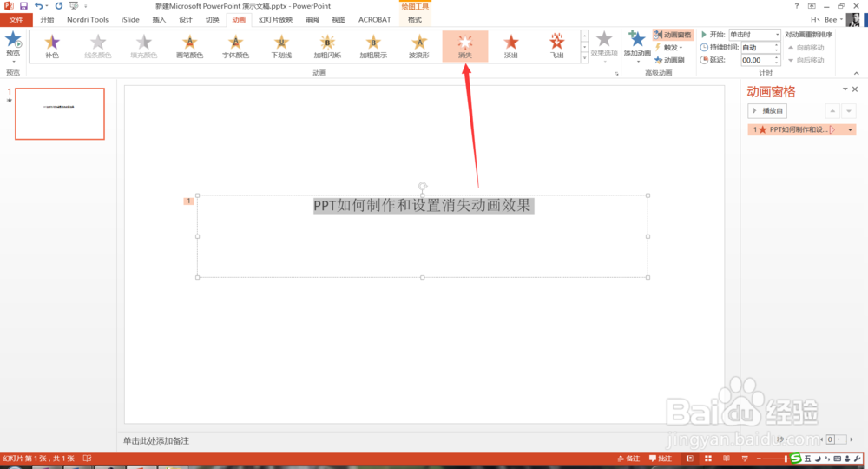
Task: Click the 单击此处添加备注 notes area
Action: coord(156,440)
